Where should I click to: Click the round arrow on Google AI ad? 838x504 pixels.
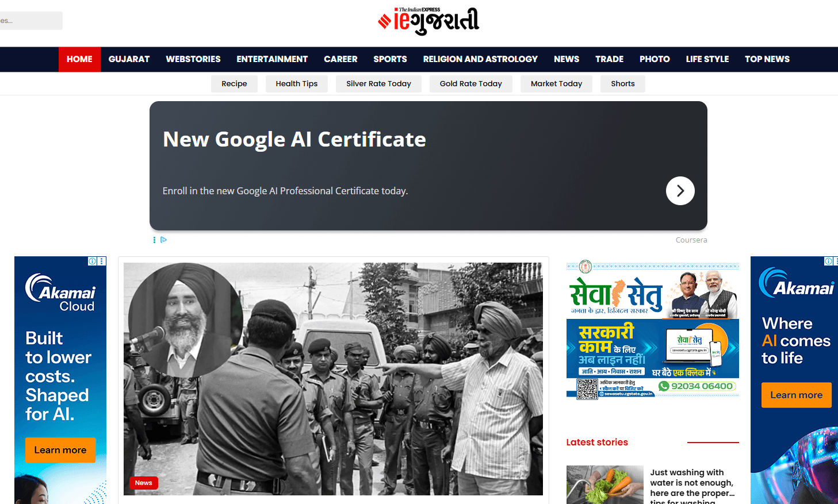[680, 191]
